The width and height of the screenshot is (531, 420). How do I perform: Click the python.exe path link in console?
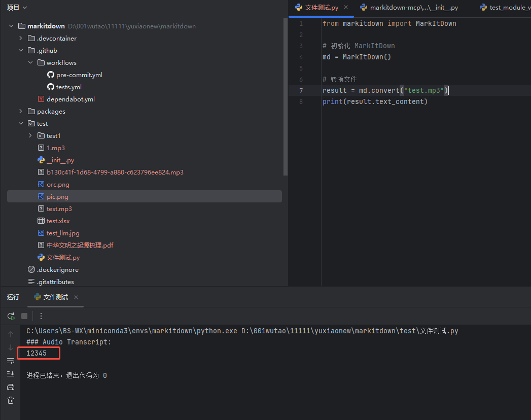point(132,331)
